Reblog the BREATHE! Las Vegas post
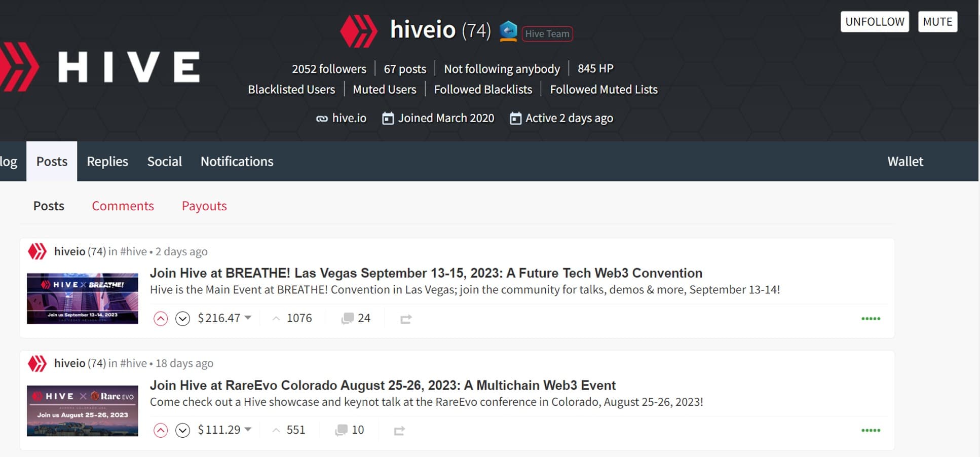 [x=406, y=319]
